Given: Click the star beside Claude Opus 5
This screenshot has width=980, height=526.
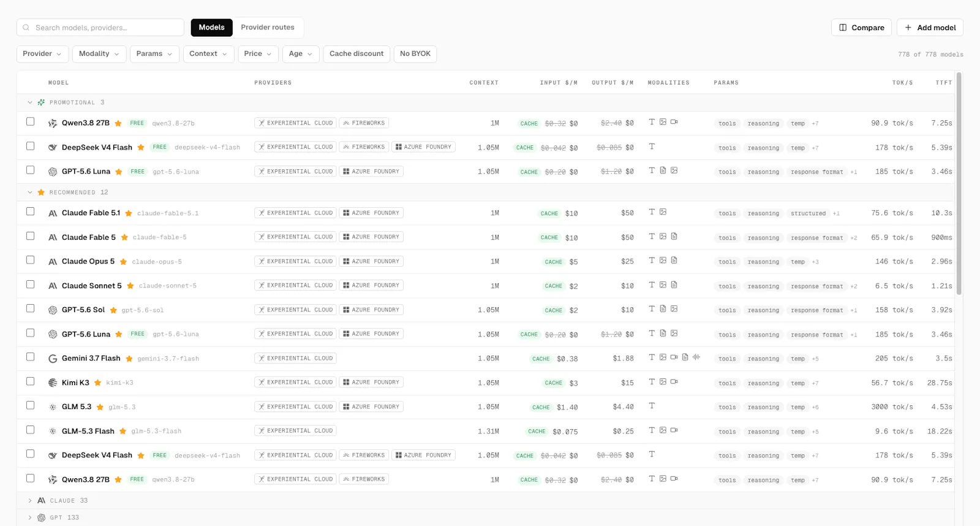Looking at the screenshot, I should pyautogui.click(x=123, y=262).
